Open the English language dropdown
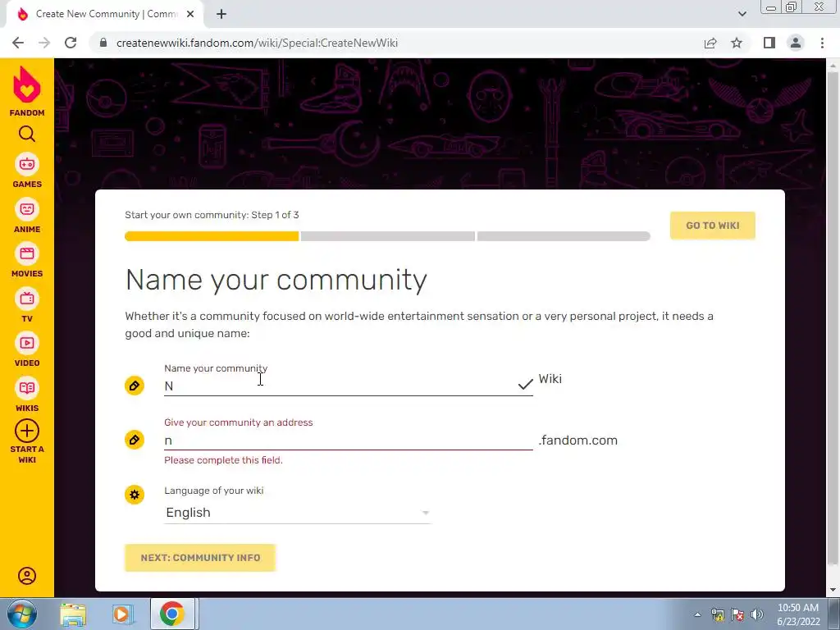This screenshot has height=630, width=840. click(x=297, y=513)
